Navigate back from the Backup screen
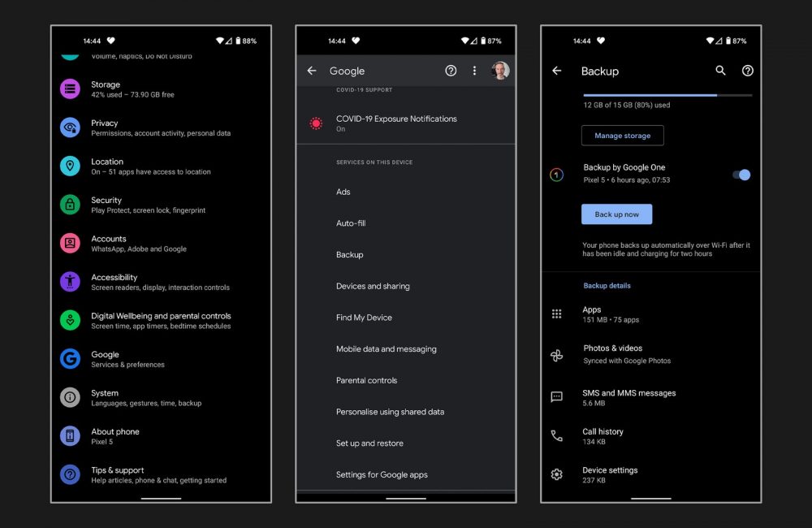Viewport: 812px width, 528px height. coord(557,71)
